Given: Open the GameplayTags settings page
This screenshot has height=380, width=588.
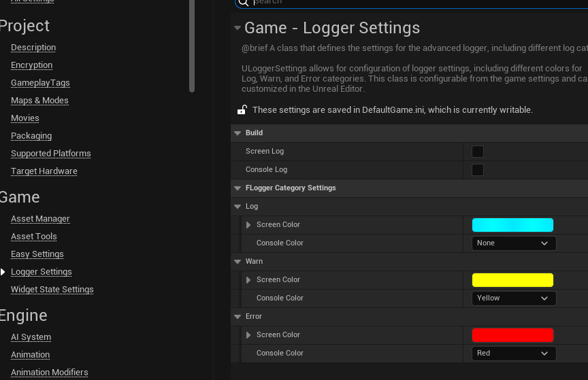Looking at the screenshot, I should point(40,83).
